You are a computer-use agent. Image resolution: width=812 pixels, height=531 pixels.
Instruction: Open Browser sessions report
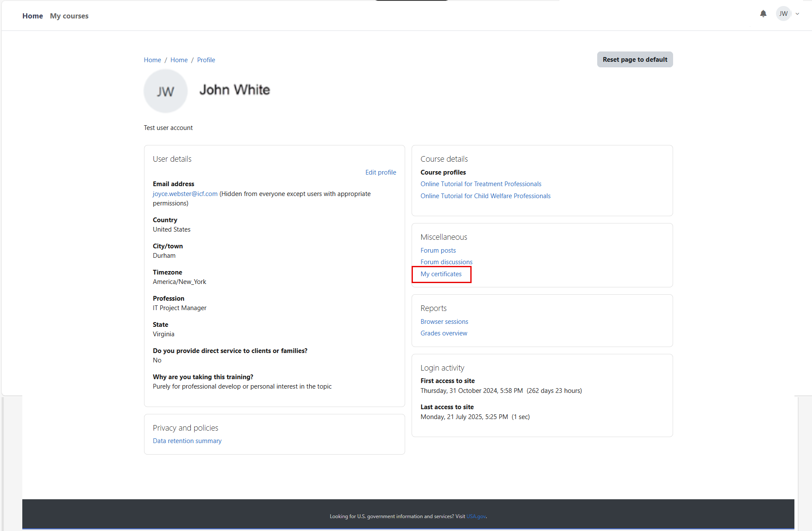(x=444, y=322)
